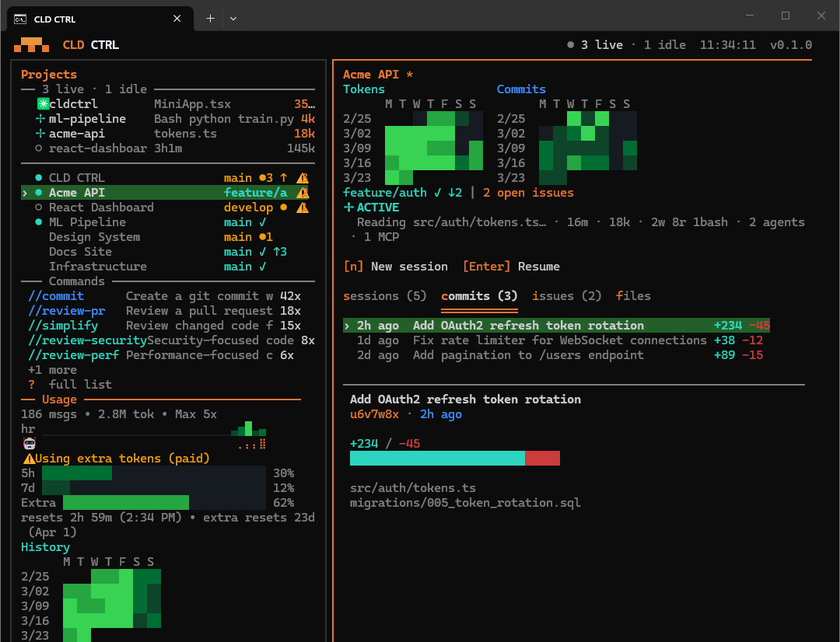Close the CLD CTRL terminal tab
Viewport: 840px width, 642px height.
177,18
